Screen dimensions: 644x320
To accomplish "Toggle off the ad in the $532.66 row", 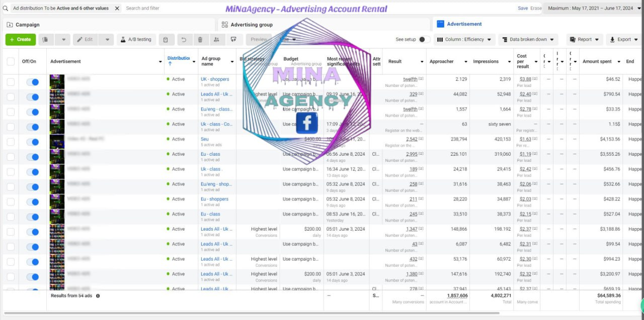I will point(32,187).
